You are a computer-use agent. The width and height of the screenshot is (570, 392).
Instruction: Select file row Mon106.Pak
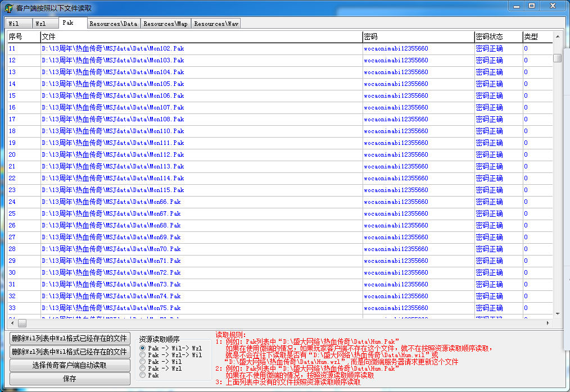click(x=280, y=95)
